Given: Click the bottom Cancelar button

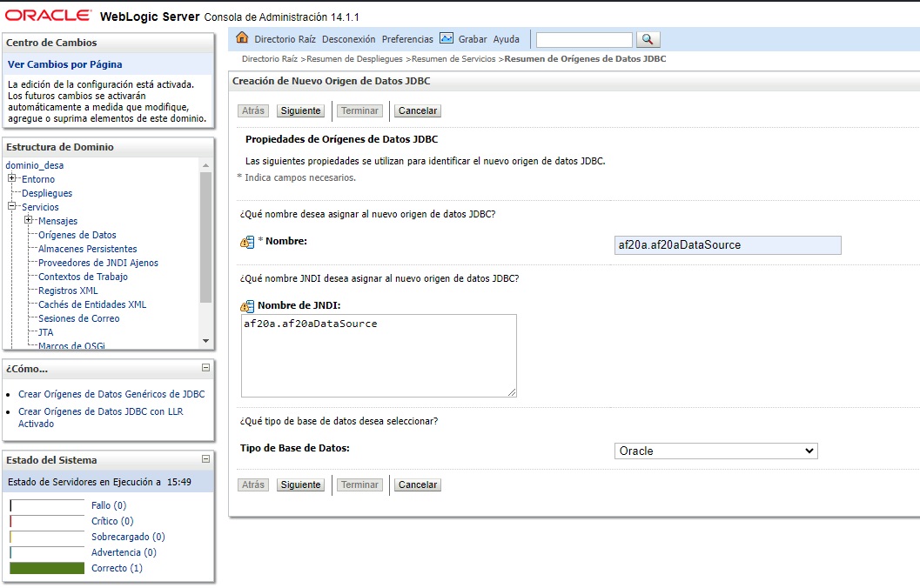Looking at the screenshot, I should click(418, 484).
